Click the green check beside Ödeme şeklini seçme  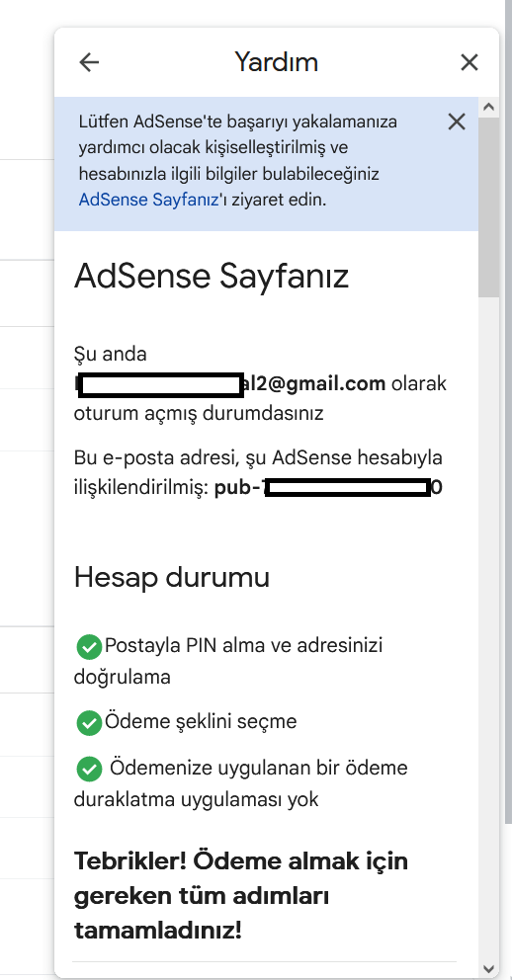coord(89,723)
